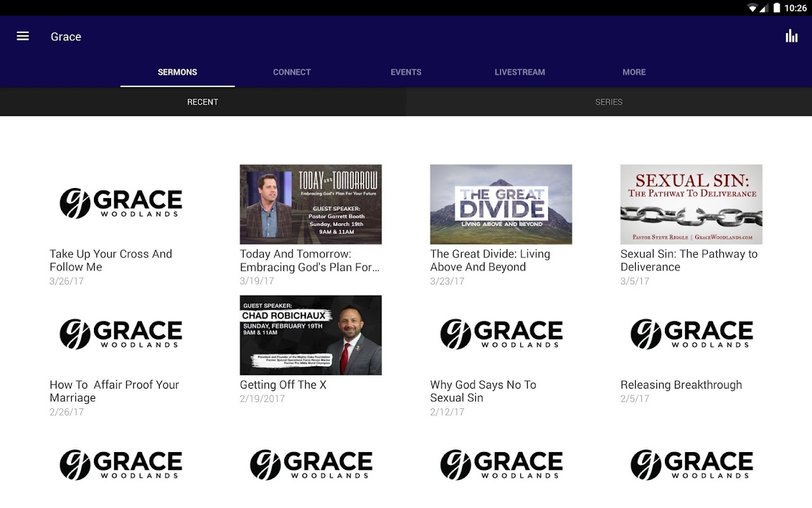Open the Events tab

(406, 72)
